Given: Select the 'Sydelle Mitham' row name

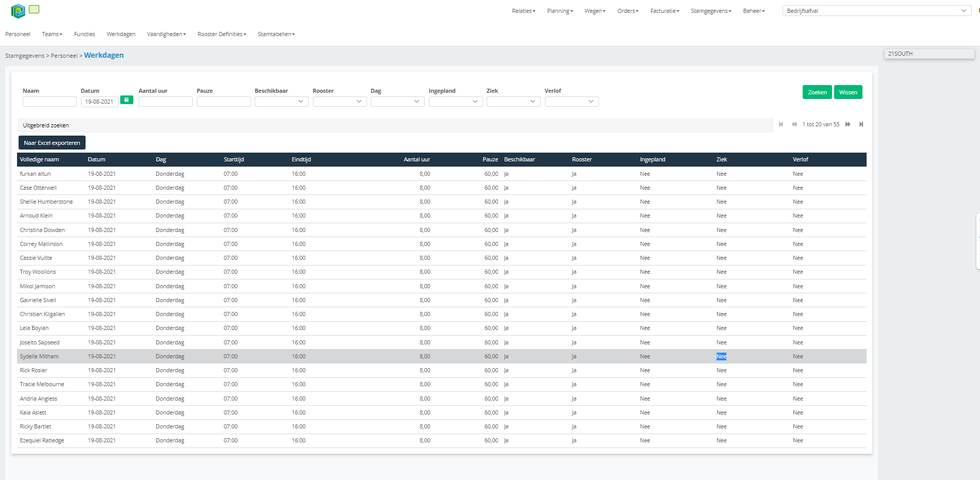Looking at the screenshot, I should pyautogui.click(x=39, y=356).
